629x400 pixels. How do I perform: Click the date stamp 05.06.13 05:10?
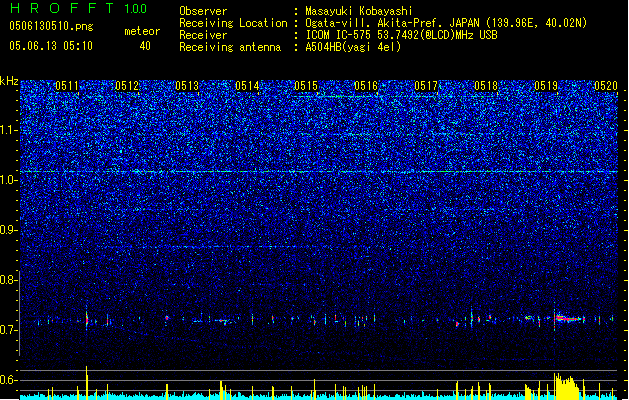tap(51, 46)
